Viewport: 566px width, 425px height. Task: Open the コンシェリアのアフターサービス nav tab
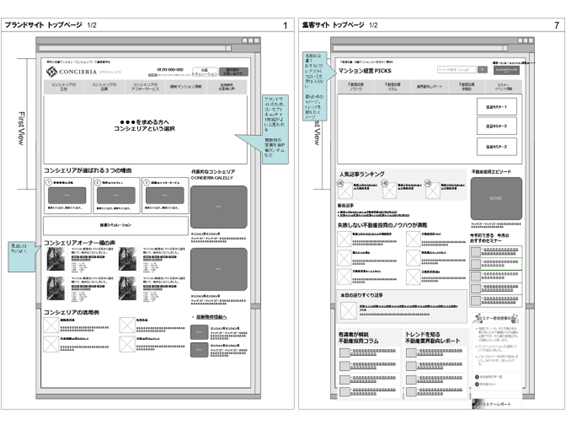145,87
